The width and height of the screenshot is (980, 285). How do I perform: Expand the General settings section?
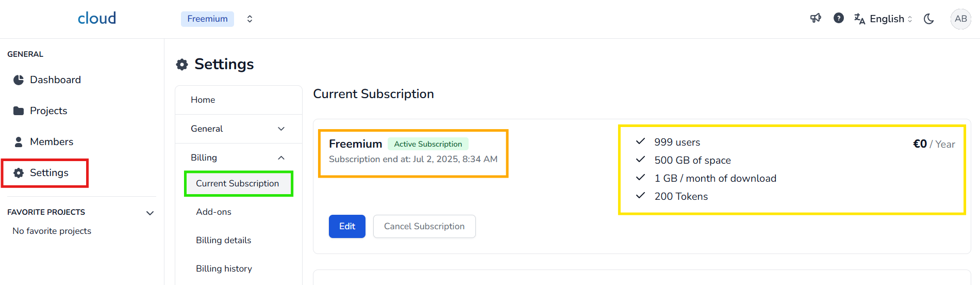281,129
